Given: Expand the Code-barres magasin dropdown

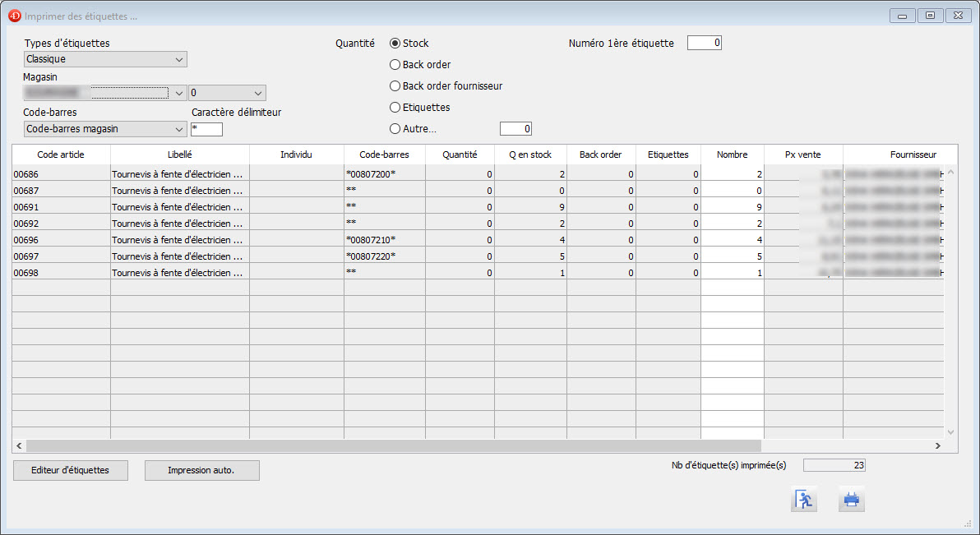Looking at the screenshot, I should coord(105,129).
